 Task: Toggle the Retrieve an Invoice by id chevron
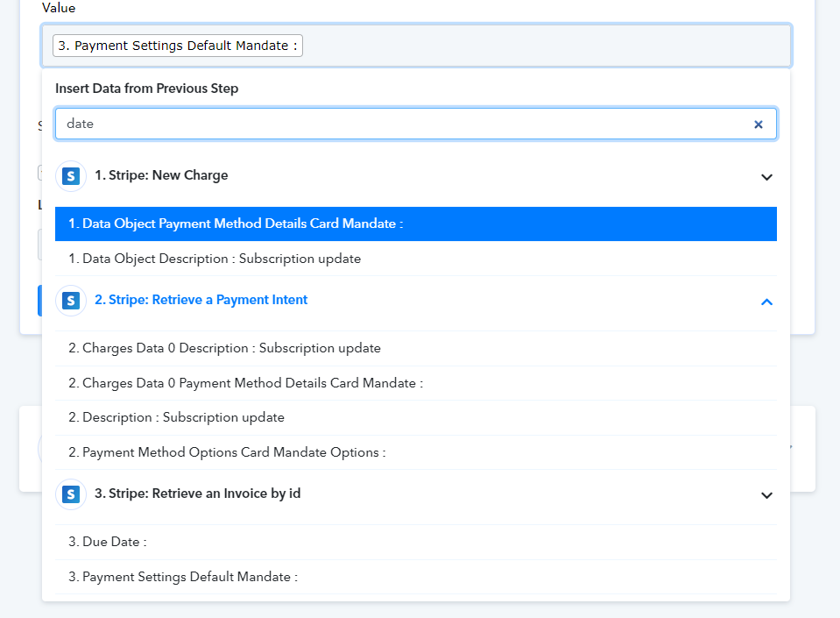[x=766, y=495]
